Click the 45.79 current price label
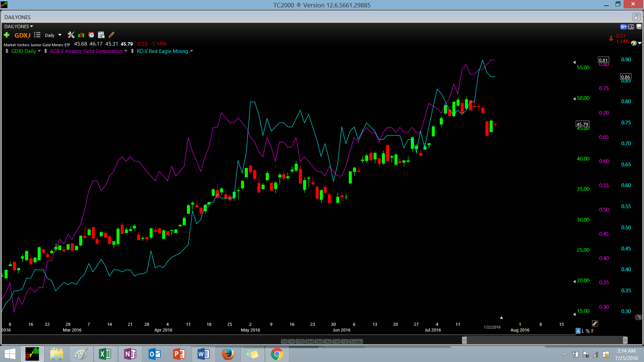The height and width of the screenshot is (362, 644). click(x=582, y=124)
